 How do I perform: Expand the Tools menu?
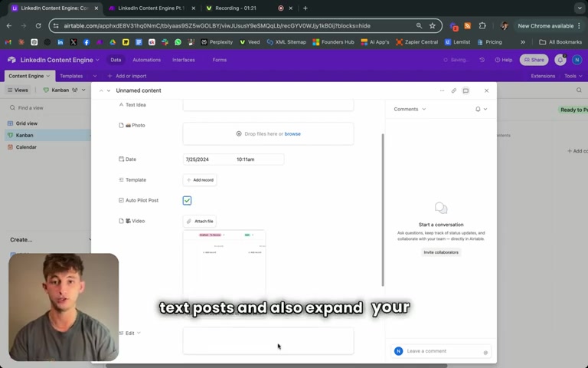573,76
